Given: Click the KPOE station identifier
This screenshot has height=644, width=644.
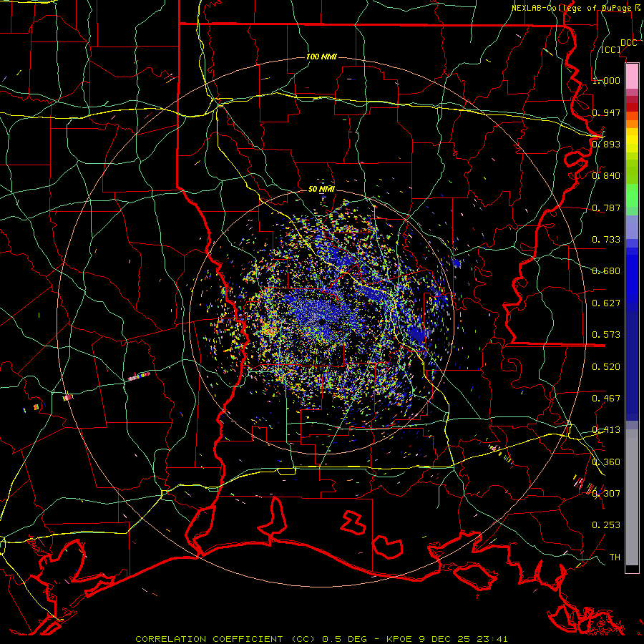Looking at the screenshot, I should [399, 639].
